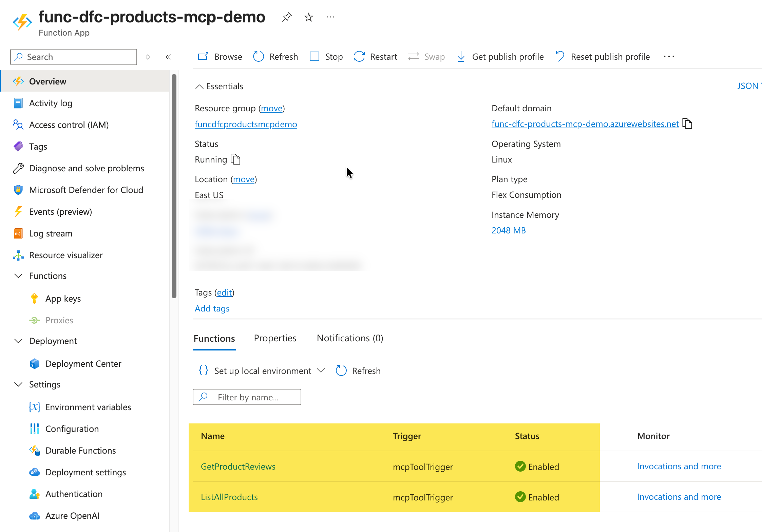This screenshot has width=762, height=532.
Task: Switch to Notifications (0) tab
Action: [350, 338]
